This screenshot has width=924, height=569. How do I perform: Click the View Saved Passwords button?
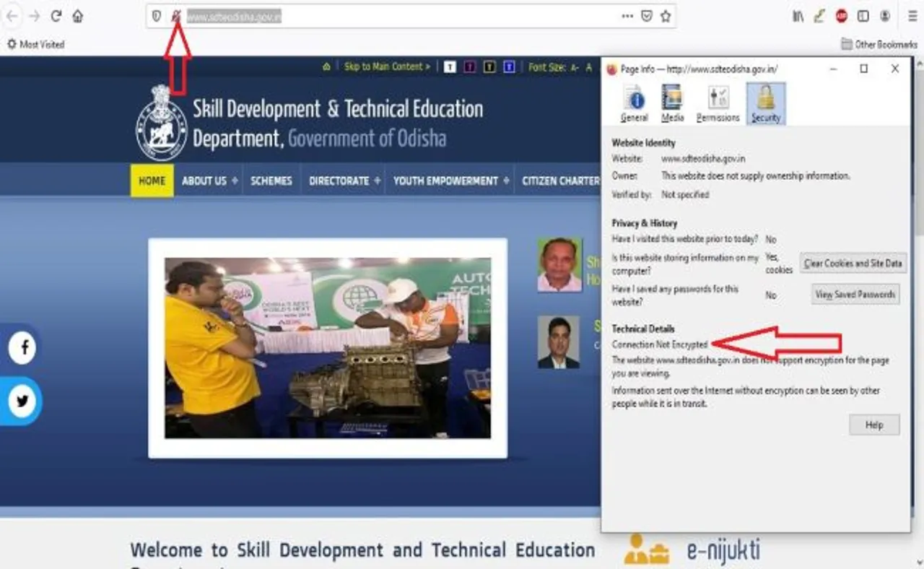(x=855, y=295)
